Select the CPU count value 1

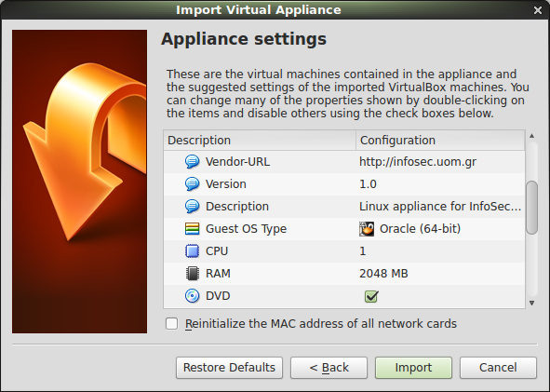tap(363, 251)
